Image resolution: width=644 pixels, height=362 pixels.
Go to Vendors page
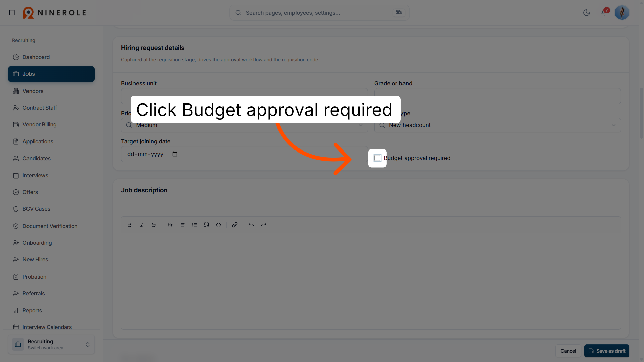[x=51, y=91]
